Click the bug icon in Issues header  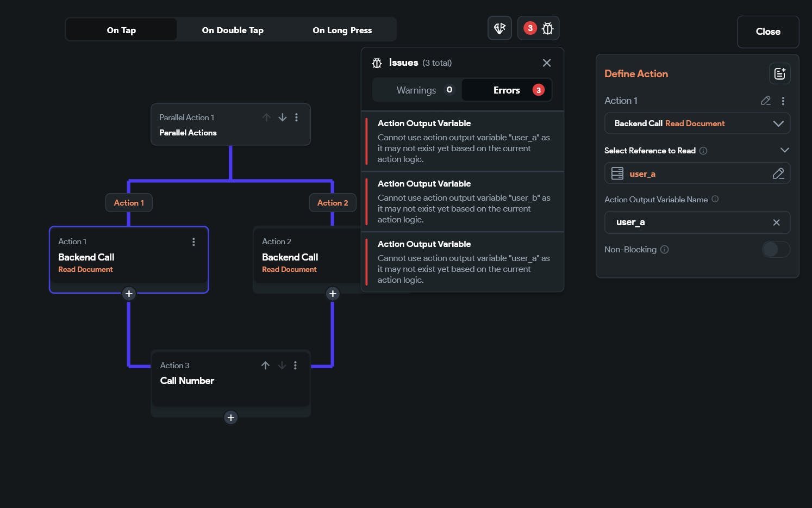[377, 63]
